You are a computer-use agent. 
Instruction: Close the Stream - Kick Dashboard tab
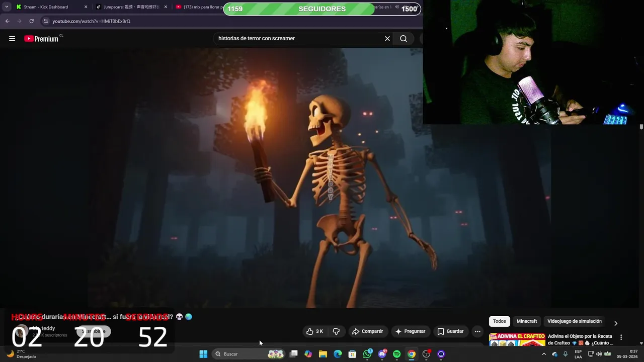coord(86,7)
